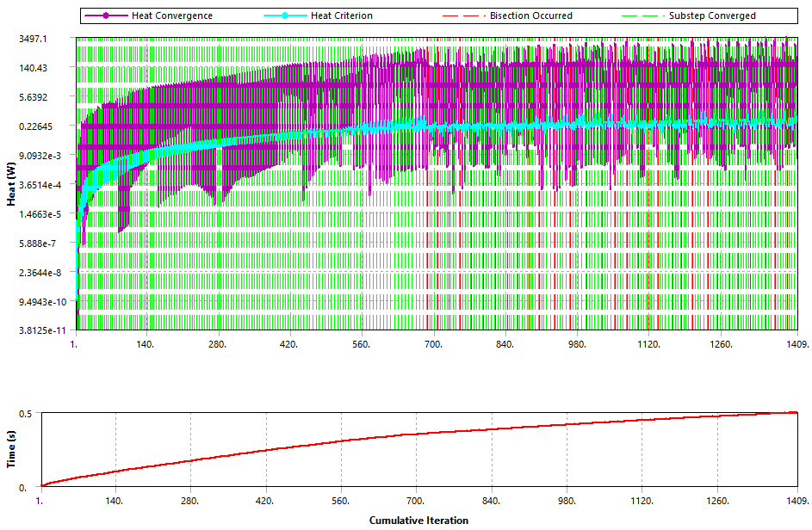Select the Bisection Occurred legend text

(x=530, y=15)
